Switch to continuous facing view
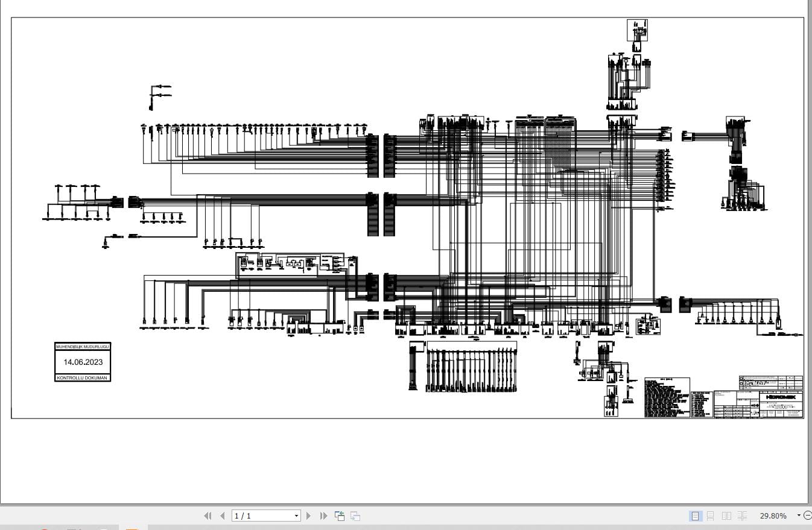The image size is (812, 530). pos(742,516)
